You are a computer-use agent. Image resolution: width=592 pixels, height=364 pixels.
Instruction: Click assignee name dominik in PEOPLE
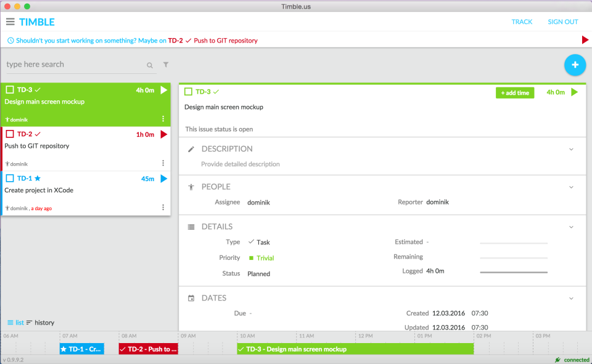(x=258, y=203)
